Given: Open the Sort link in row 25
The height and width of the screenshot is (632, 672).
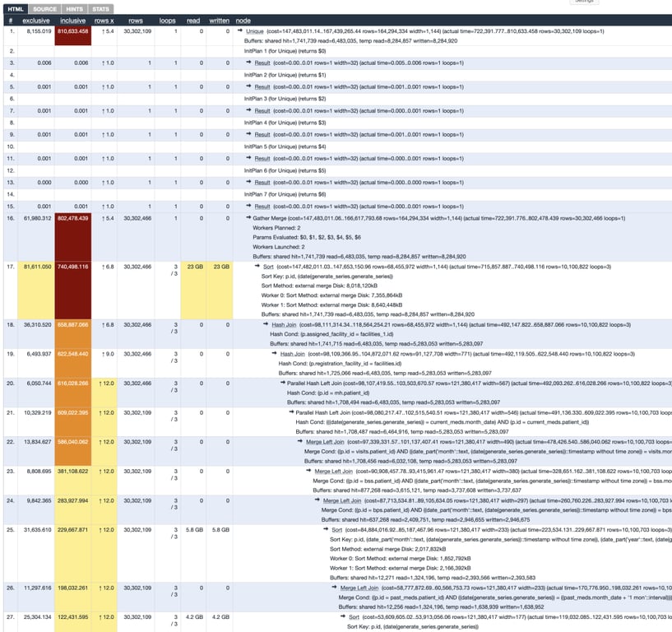Looking at the screenshot, I should [337, 530].
